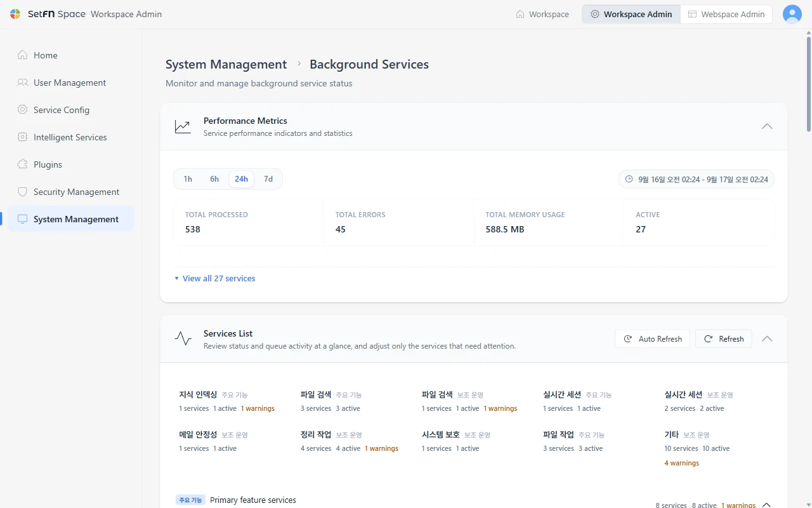Click System Management breadcrumb link
The image size is (812, 508).
pyautogui.click(x=226, y=64)
